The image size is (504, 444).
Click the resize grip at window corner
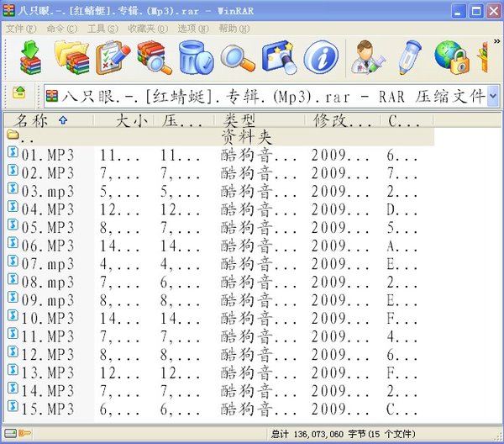498,437
